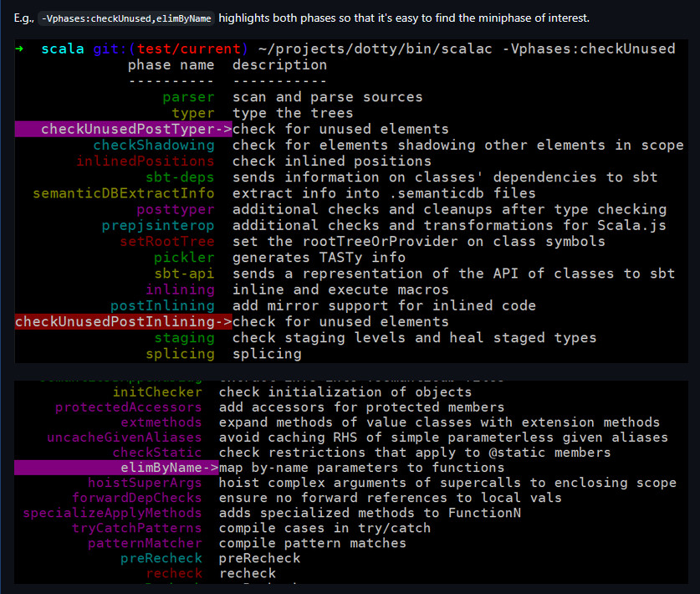700x594 pixels.
Task: Select the magenta "posttyper" phase name
Action: [176, 209]
